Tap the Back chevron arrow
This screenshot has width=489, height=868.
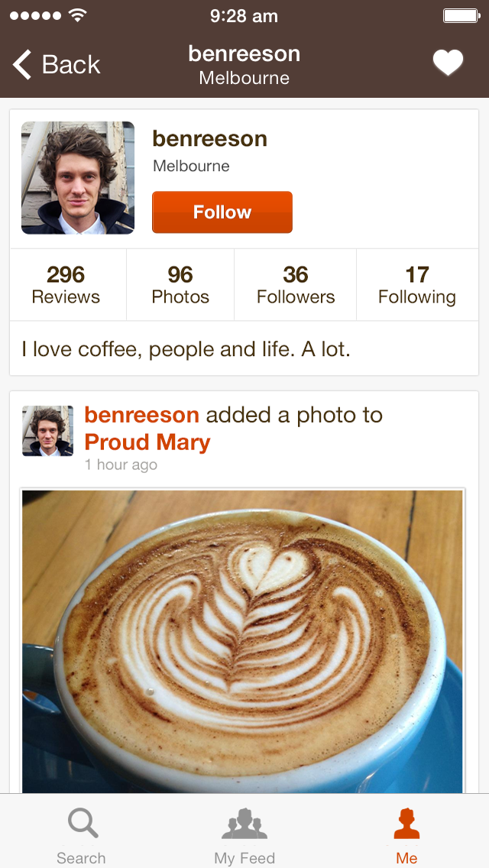23,65
